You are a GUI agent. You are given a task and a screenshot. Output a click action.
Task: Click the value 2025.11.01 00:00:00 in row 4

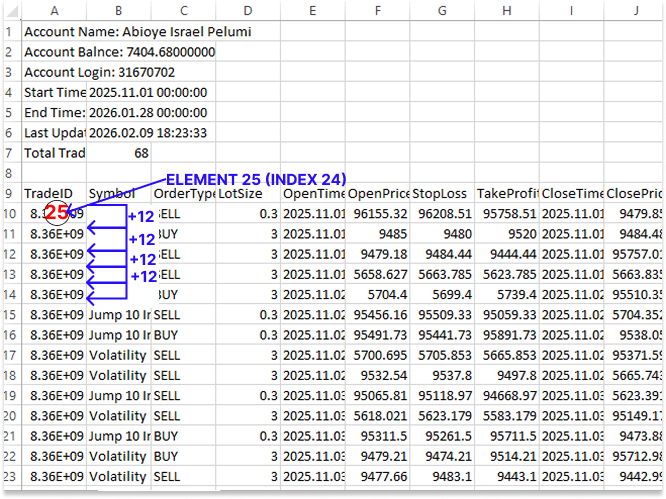(148, 93)
